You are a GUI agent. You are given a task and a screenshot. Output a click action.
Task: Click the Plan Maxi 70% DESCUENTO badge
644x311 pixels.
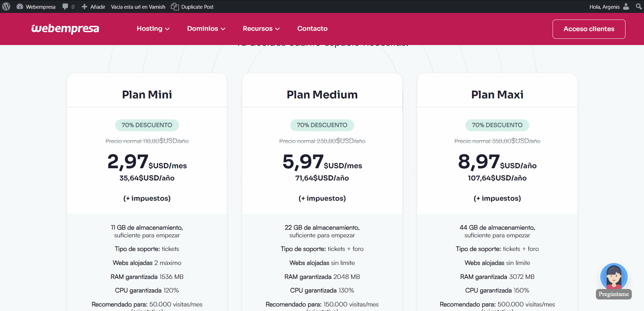click(497, 125)
